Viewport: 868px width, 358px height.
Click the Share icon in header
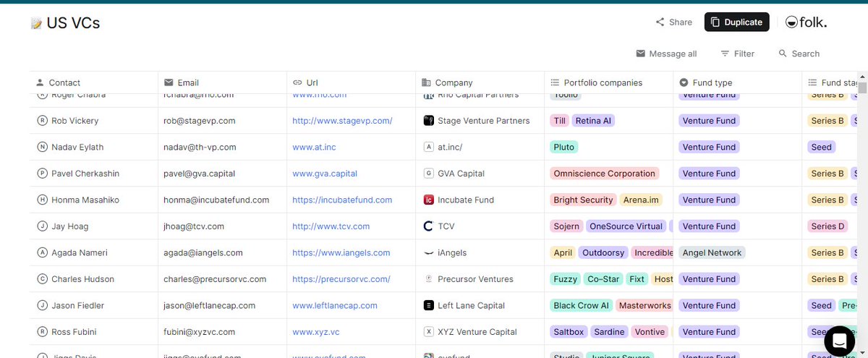pos(660,22)
